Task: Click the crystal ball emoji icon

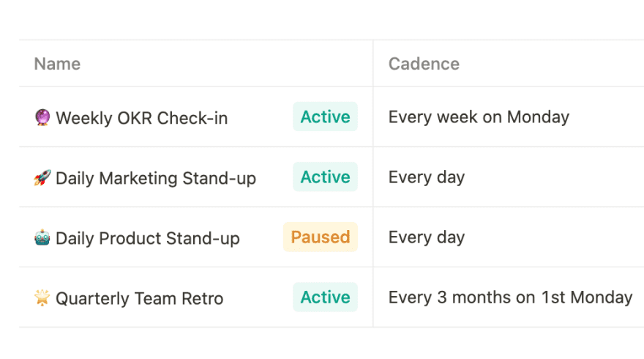Action: [42, 117]
